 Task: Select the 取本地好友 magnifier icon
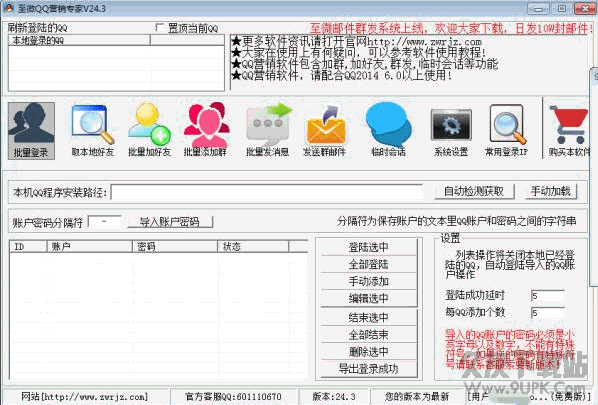pos(93,125)
